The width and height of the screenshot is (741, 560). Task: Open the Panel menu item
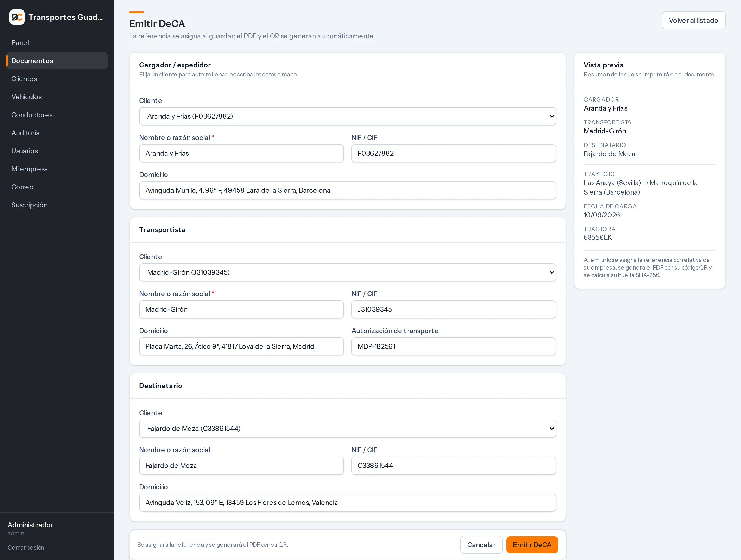(57, 42)
